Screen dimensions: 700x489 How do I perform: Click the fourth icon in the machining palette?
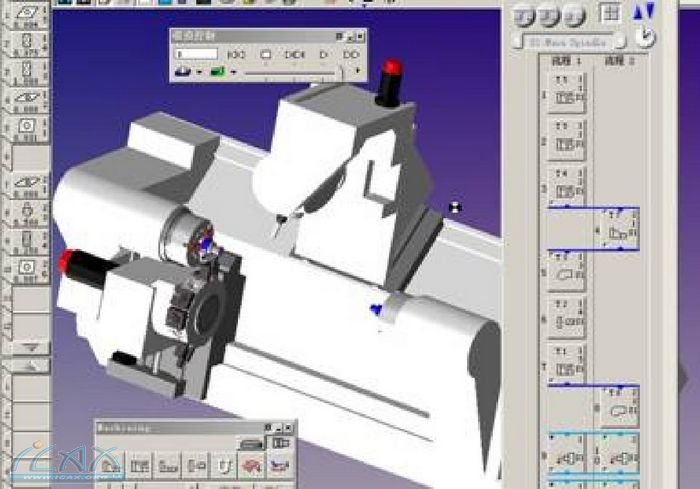(196, 465)
